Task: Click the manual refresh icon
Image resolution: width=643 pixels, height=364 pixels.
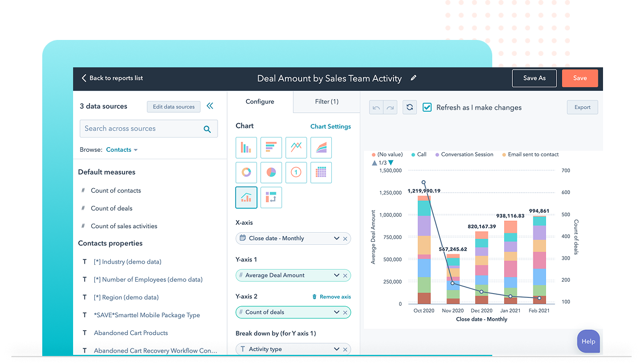Action: point(409,107)
